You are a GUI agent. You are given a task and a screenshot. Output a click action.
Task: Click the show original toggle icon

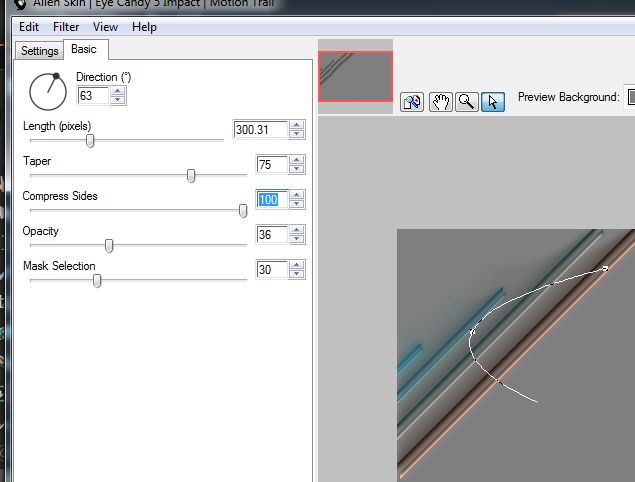412,101
